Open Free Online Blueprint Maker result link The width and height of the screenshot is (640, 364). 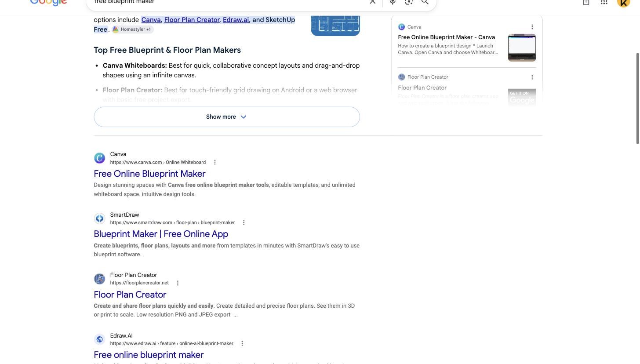coord(149,174)
